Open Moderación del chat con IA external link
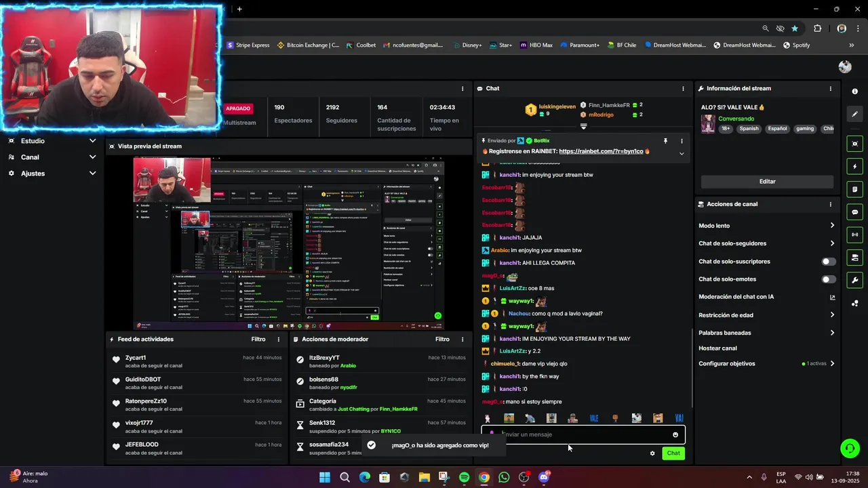The image size is (868, 488). point(832,297)
